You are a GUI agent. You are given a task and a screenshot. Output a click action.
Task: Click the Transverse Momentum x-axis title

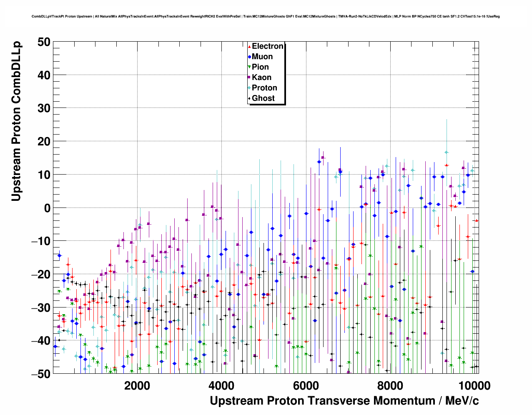click(x=344, y=401)
